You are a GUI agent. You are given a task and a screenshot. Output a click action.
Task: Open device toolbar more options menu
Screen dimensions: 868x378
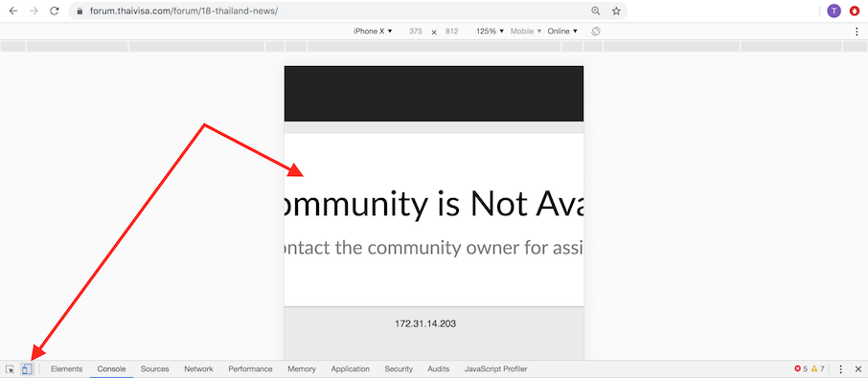coord(857,32)
